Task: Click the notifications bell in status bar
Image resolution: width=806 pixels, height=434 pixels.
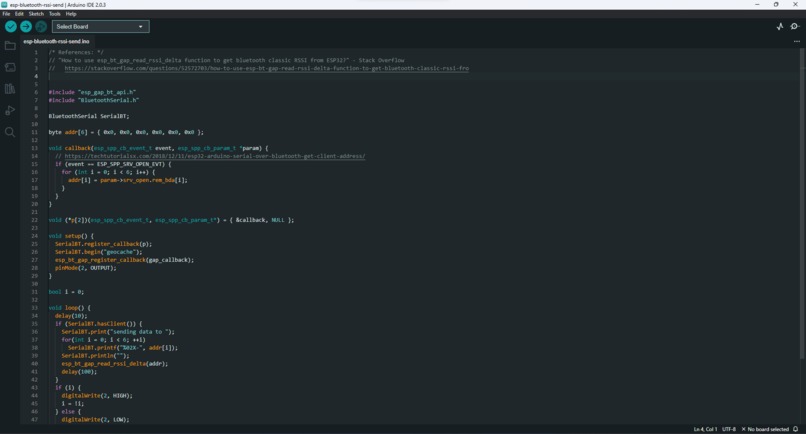Action: click(796, 429)
